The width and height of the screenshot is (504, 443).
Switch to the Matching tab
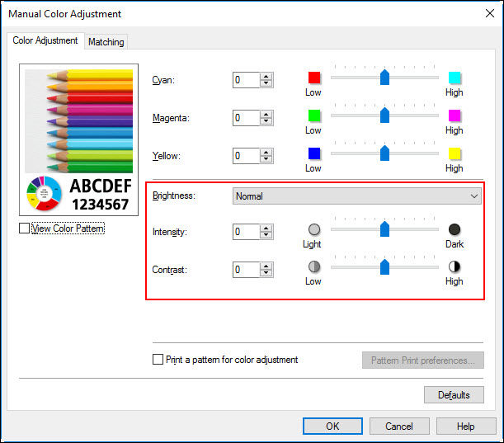pos(106,42)
